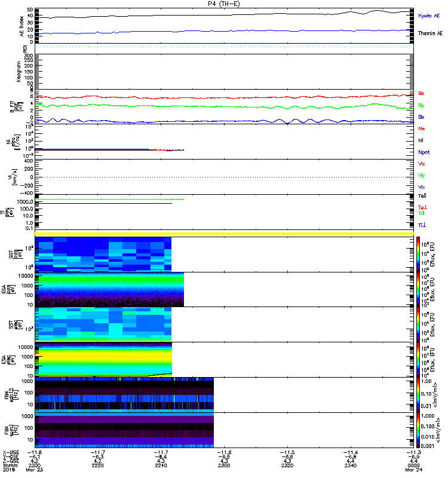The image size is (448, 478).
Task: Click the "-11.8" X-GSE position value
Action: pos(35,453)
